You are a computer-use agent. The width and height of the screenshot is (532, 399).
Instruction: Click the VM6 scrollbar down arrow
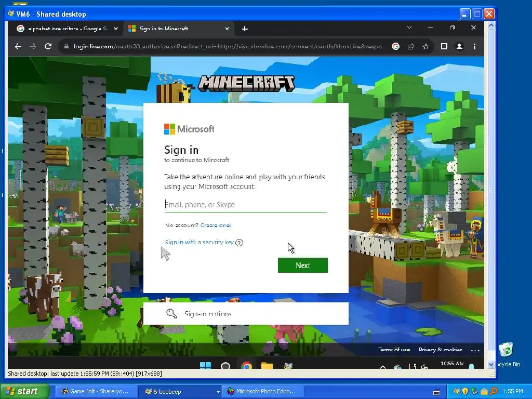(491, 364)
